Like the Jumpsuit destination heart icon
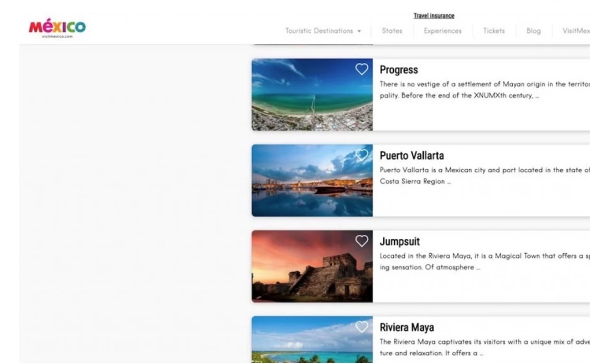 (361, 241)
